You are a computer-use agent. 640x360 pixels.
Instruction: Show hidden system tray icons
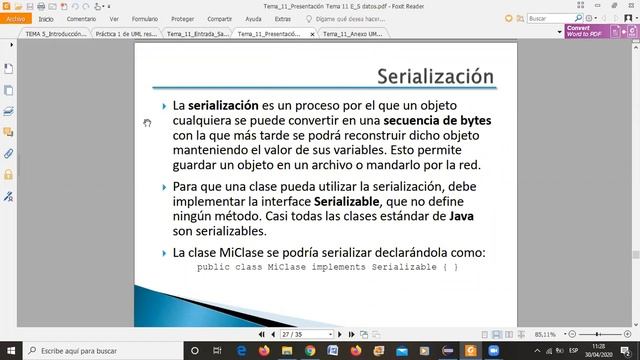537,351
